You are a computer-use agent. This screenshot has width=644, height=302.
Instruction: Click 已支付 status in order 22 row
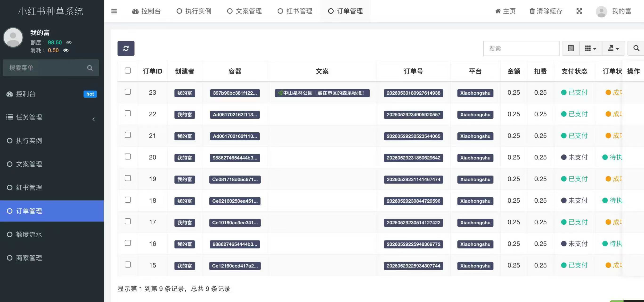click(x=574, y=114)
